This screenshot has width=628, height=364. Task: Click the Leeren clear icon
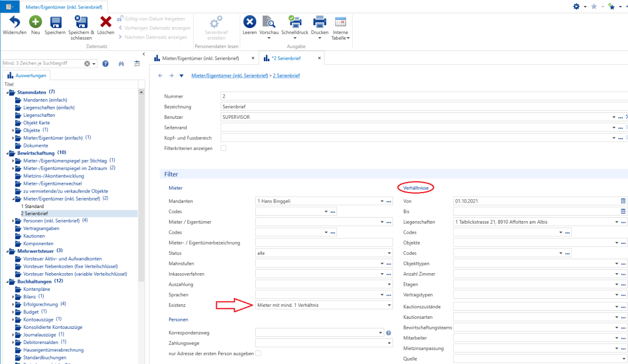tap(250, 22)
